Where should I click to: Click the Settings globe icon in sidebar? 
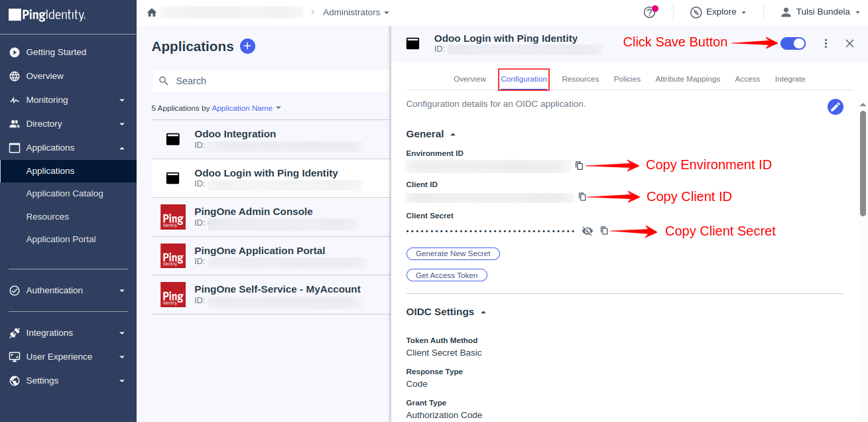coord(15,381)
